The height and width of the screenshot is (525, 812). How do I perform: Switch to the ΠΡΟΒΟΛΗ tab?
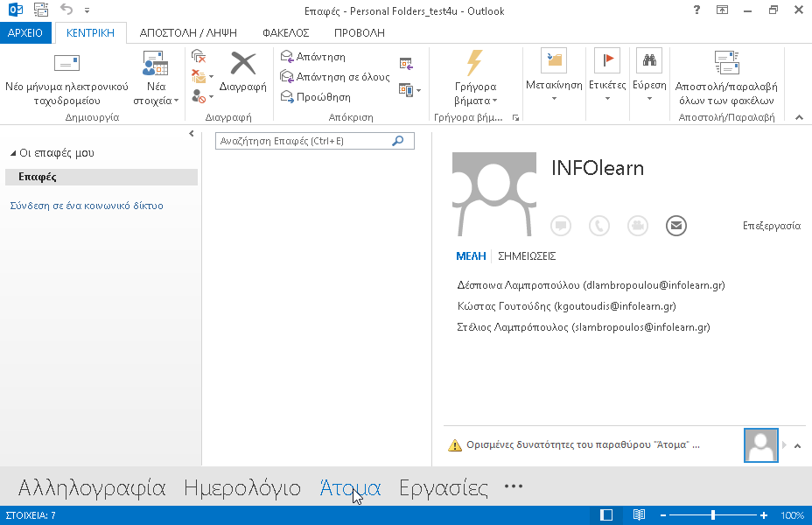pos(360,32)
